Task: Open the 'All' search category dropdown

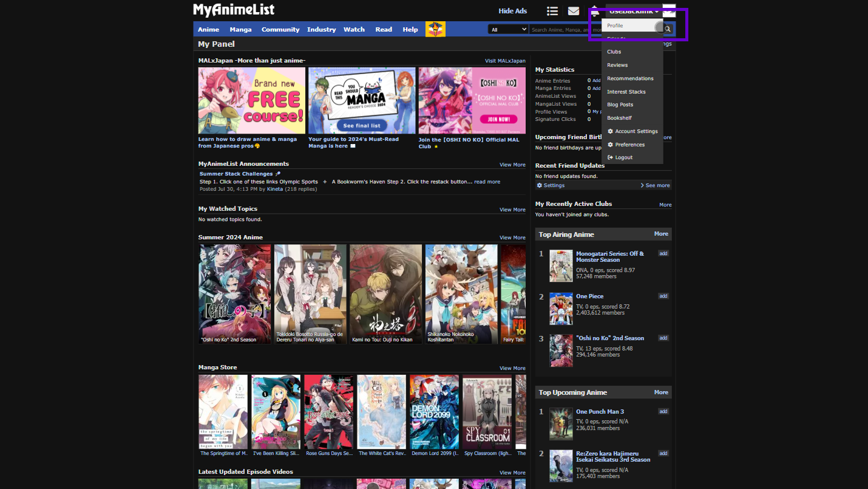Action: (x=507, y=29)
